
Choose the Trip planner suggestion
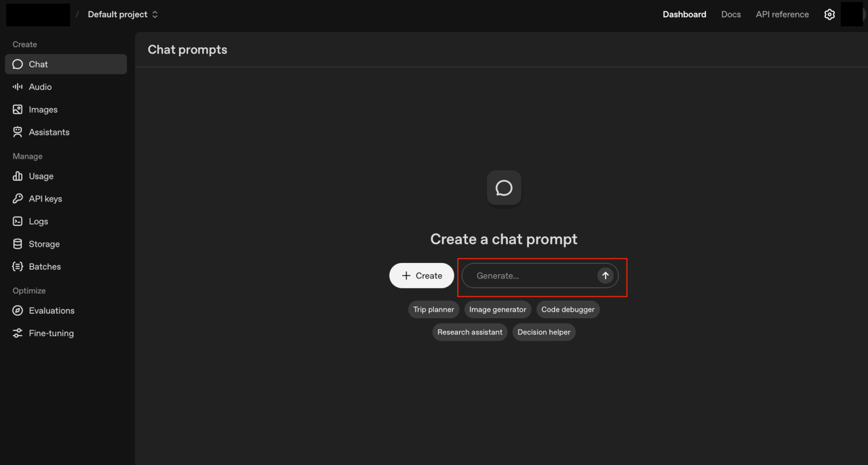433,310
